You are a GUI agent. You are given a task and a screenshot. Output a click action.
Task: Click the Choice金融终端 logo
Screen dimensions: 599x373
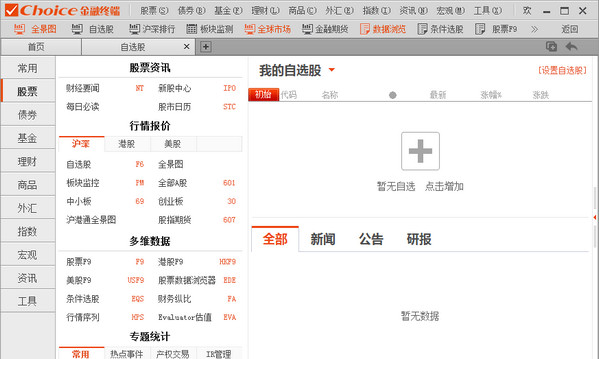coord(63,10)
